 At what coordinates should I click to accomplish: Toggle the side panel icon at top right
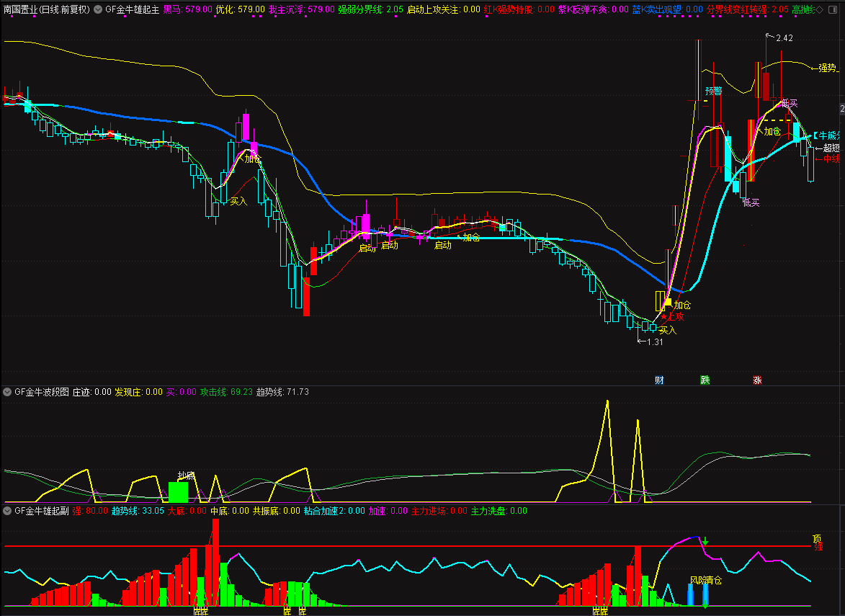point(833,9)
